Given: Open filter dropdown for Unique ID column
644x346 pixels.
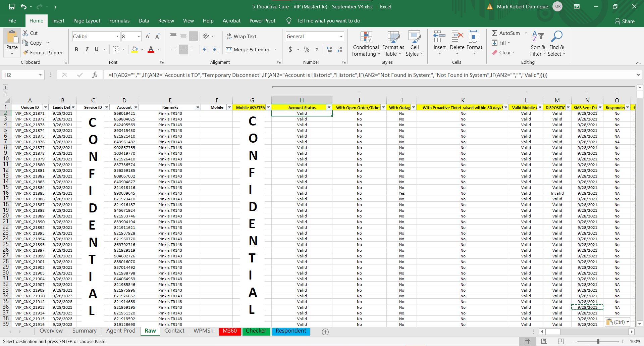Looking at the screenshot, I should point(46,107).
